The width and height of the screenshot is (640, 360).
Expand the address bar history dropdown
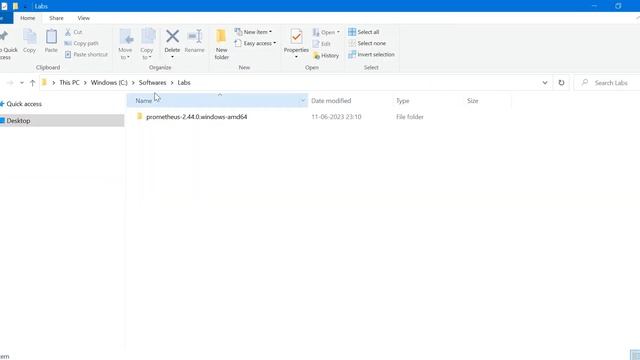coord(544,82)
